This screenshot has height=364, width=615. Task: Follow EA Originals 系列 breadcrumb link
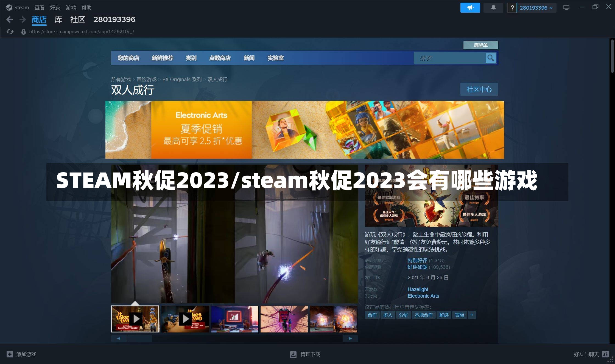click(x=182, y=80)
